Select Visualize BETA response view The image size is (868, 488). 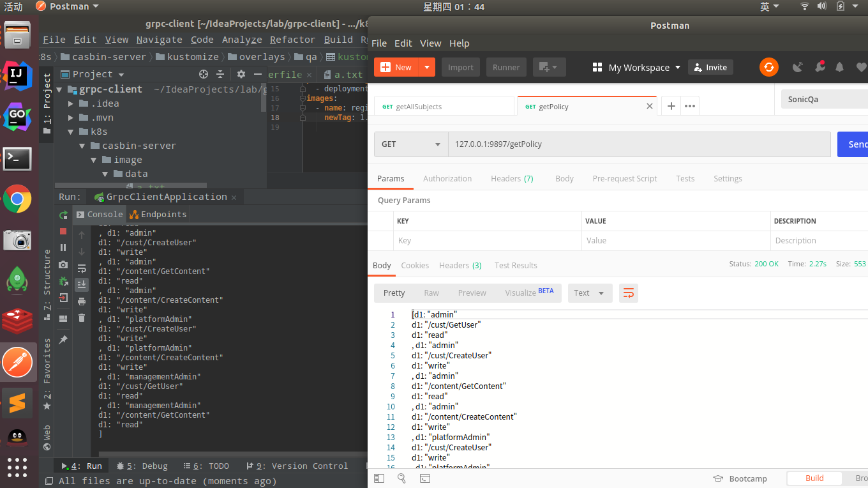point(529,293)
